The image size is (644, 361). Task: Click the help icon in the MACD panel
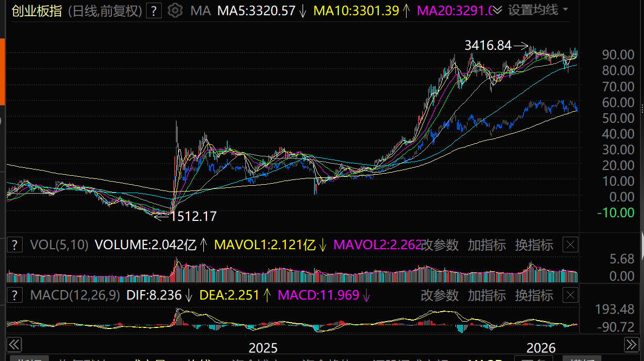tap(15, 295)
